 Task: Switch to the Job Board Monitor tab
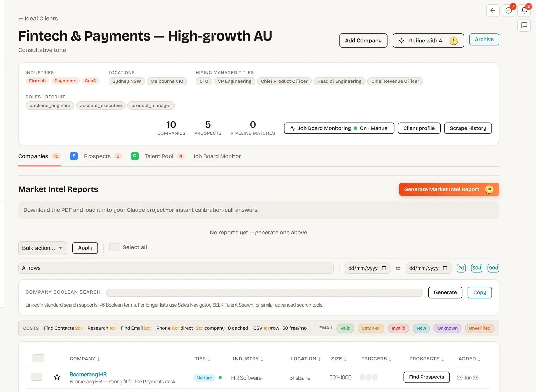pos(217,156)
